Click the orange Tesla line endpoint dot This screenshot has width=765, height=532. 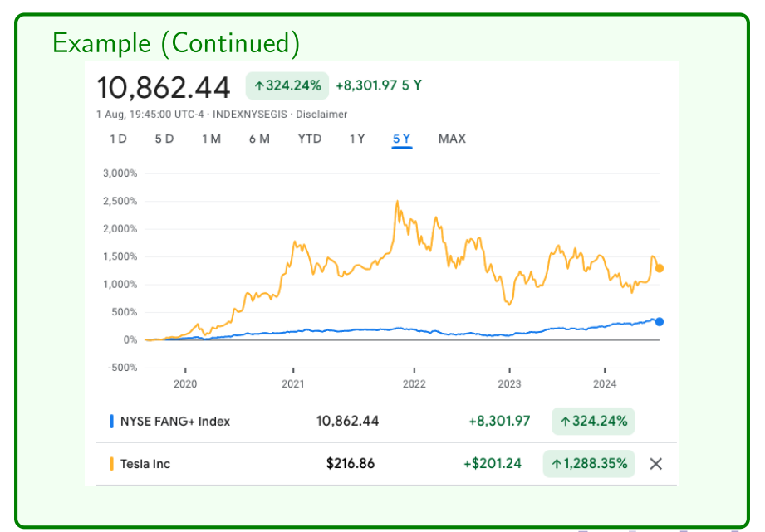(x=660, y=268)
